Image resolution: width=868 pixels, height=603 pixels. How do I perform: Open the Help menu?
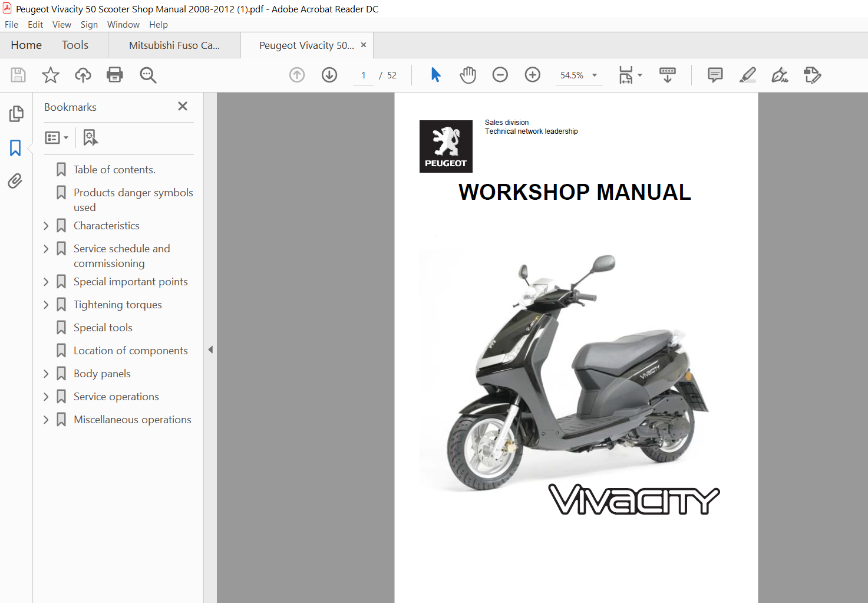(159, 25)
